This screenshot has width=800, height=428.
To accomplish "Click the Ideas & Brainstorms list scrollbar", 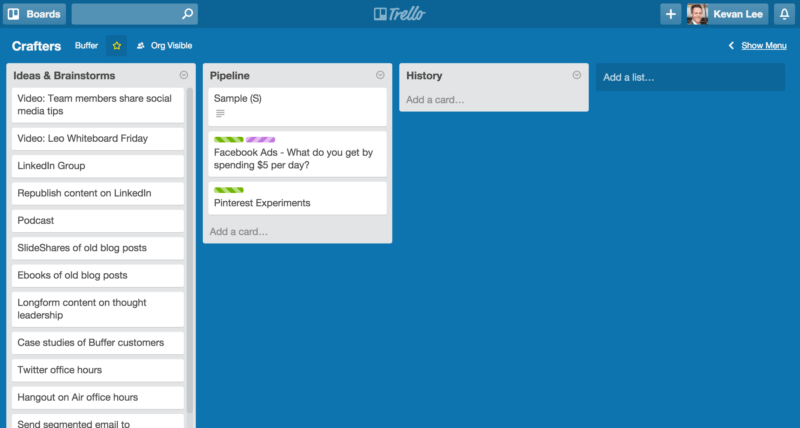I will [x=190, y=250].
